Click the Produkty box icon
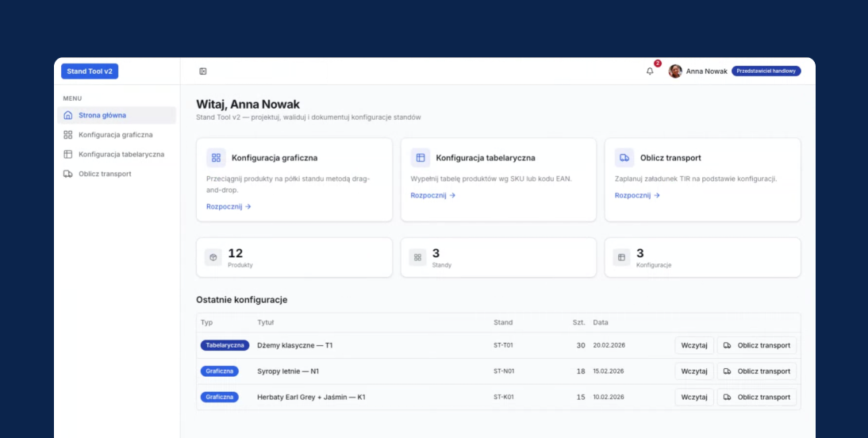 (x=213, y=258)
